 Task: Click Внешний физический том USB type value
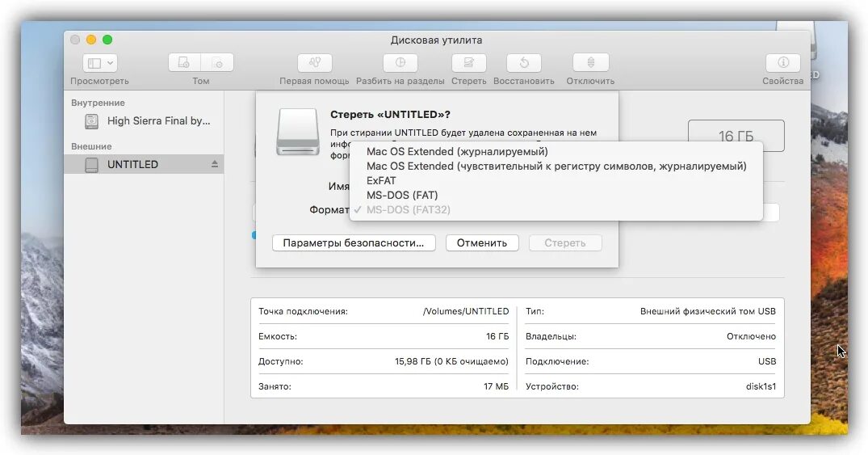click(x=708, y=311)
